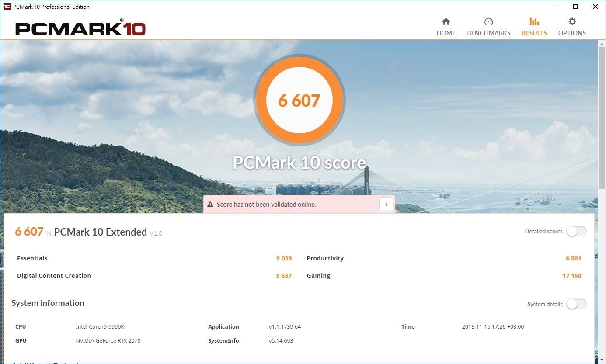Open the Home tab

point(446,27)
